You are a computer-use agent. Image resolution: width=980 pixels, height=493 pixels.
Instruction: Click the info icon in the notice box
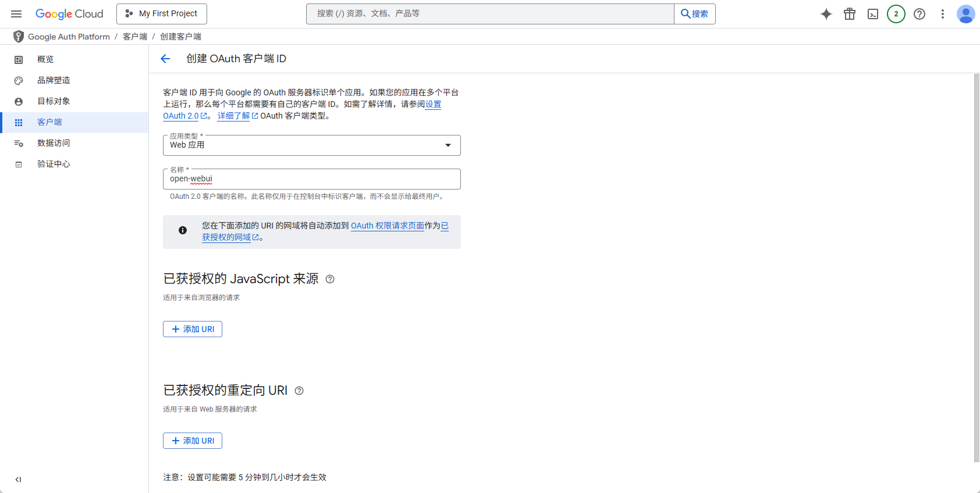(x=183, y=230)
